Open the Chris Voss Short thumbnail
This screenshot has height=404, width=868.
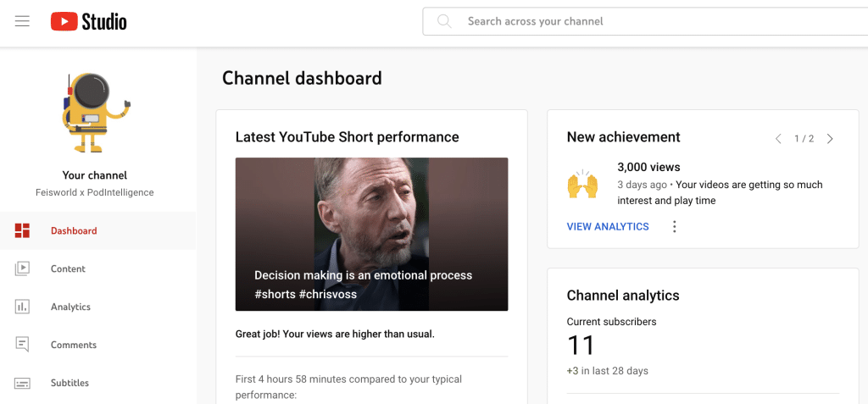[x=371, y=234]
